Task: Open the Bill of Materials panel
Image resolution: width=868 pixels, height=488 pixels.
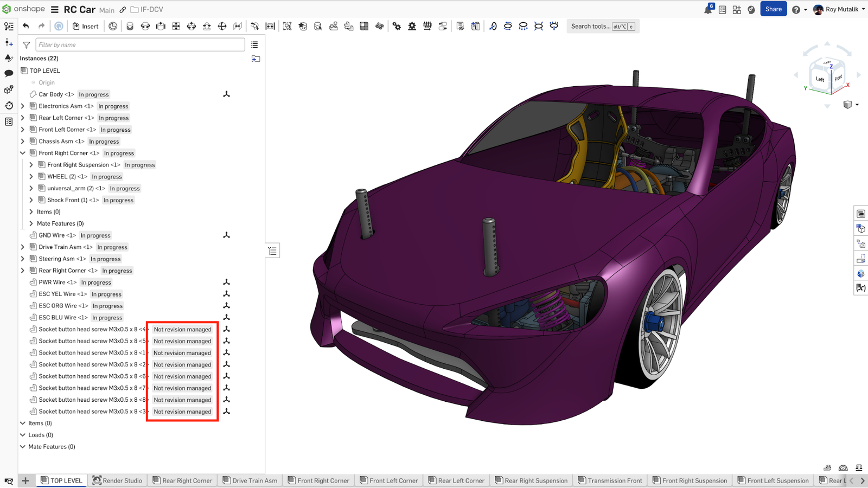Action: (x=861, y=214)
